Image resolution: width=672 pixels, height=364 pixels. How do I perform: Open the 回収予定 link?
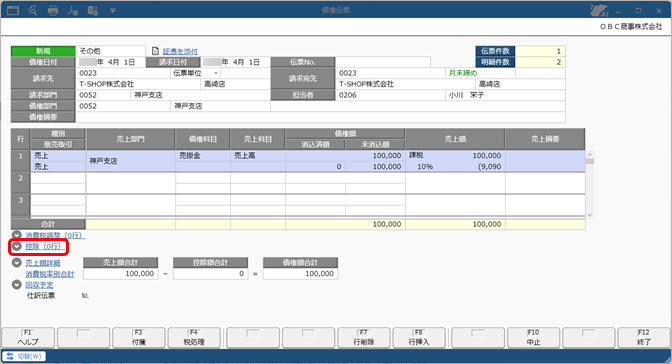[39, 285]
